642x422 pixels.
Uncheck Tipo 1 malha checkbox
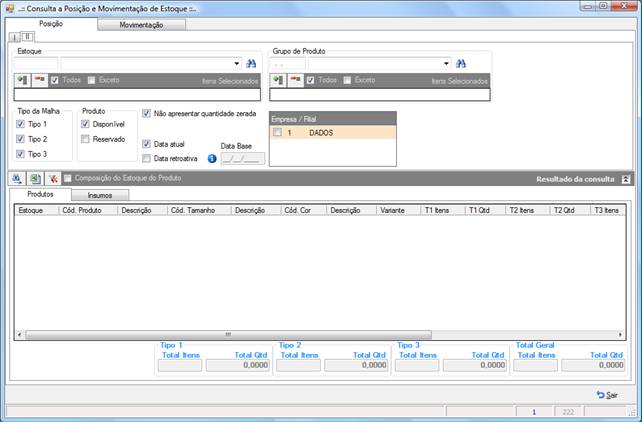pyautogui.click(x=20, y=124)
